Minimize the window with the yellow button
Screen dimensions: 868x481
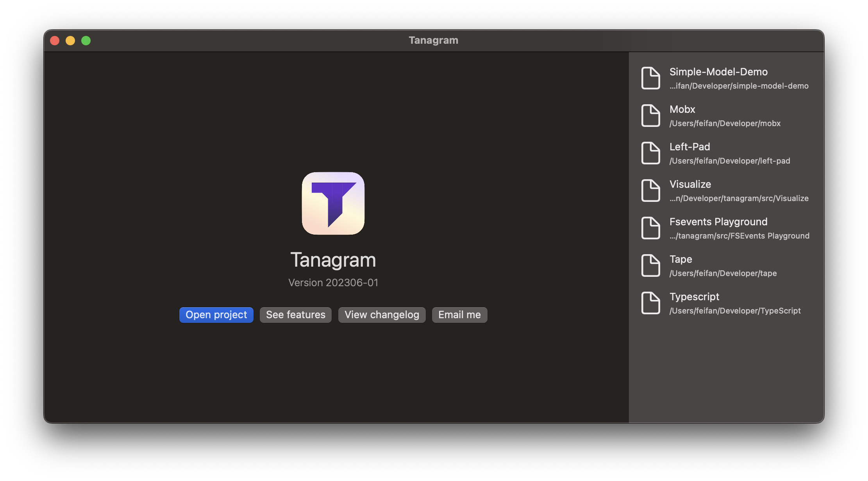(70, 41)
